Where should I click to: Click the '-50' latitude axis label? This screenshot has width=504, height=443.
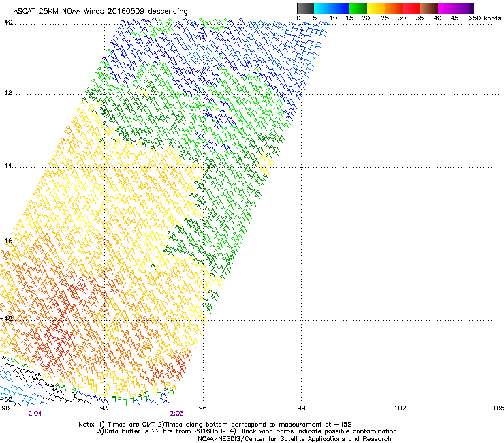click(6, 400)
